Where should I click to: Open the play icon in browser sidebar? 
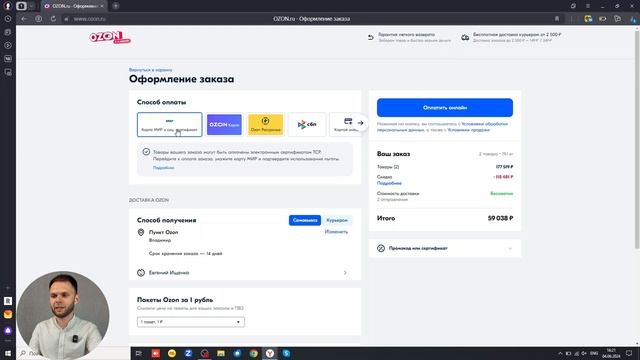(x=8, y=45)
